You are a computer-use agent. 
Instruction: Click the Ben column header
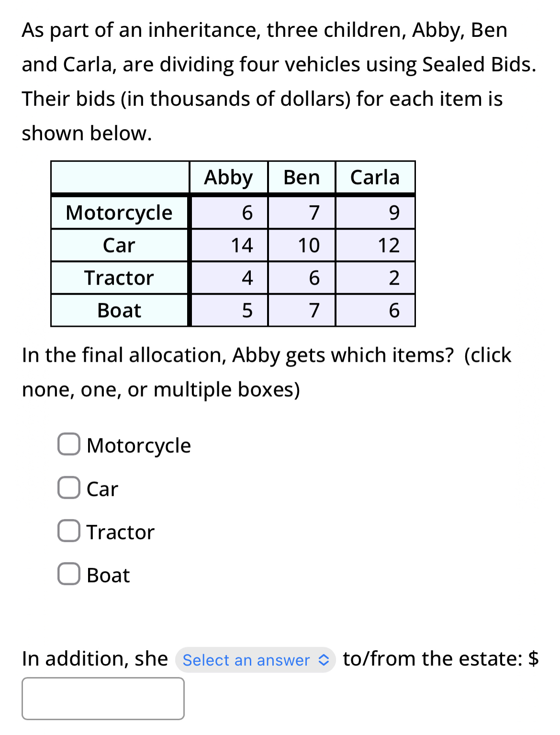[x=301, y=178]
